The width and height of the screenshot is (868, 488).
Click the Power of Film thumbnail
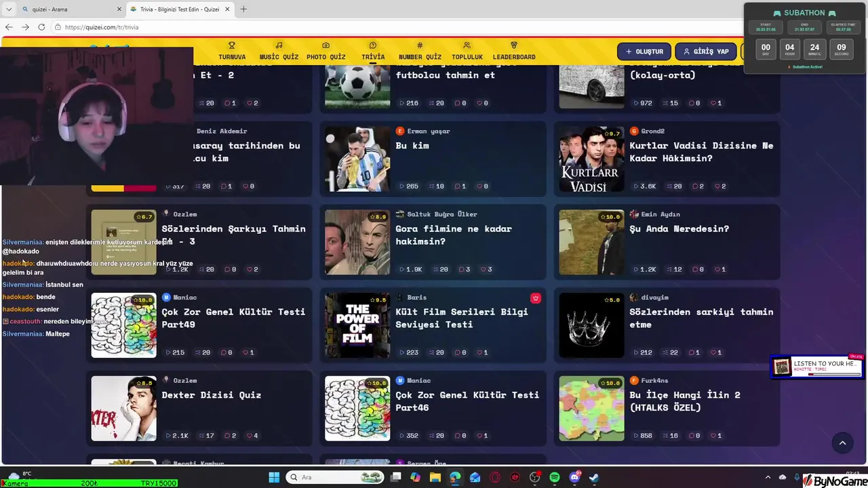[357, 325]
